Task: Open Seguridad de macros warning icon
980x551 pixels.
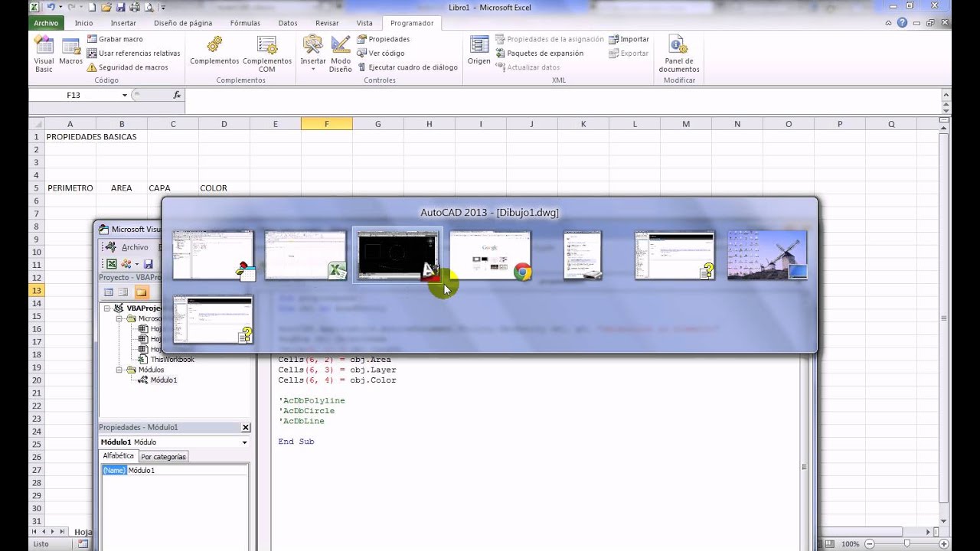Action: coord(92,67)
